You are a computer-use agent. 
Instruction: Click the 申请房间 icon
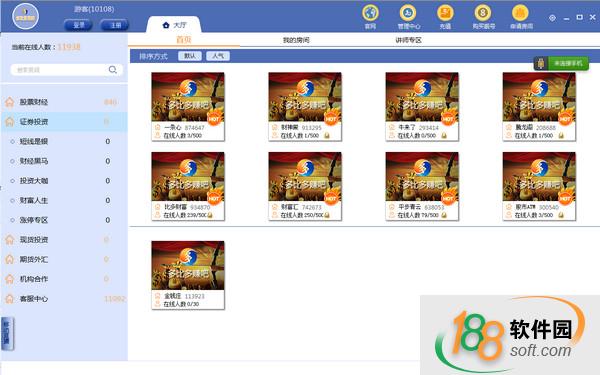[x=520, y=13]
